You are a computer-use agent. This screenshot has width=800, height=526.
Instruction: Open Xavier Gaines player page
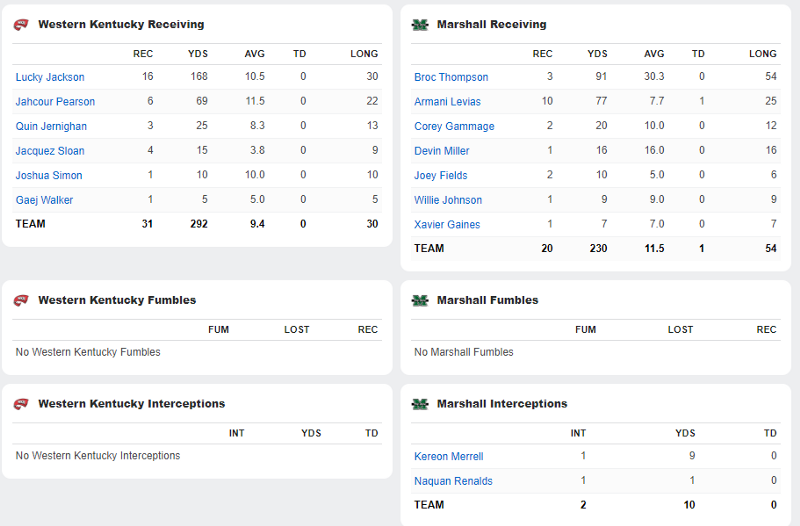[x=447, y=224]
